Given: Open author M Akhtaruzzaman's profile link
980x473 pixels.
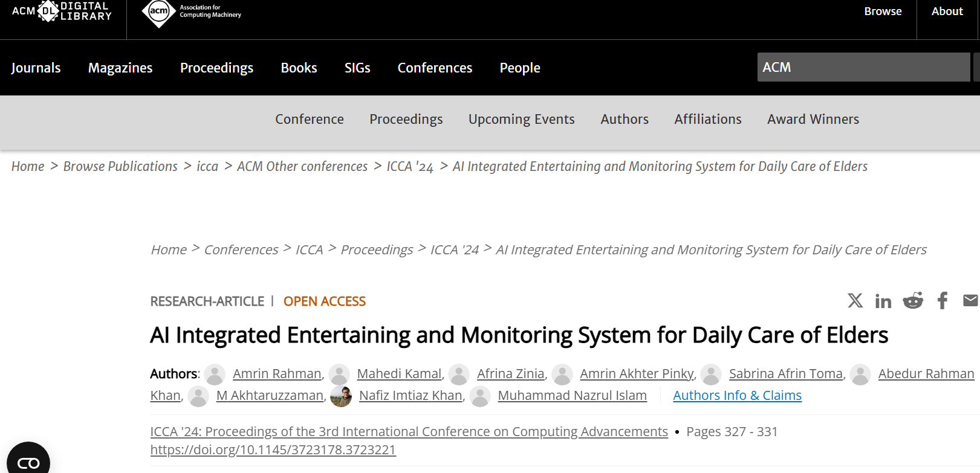Looking at the screenshot, I should pos(270,396).
